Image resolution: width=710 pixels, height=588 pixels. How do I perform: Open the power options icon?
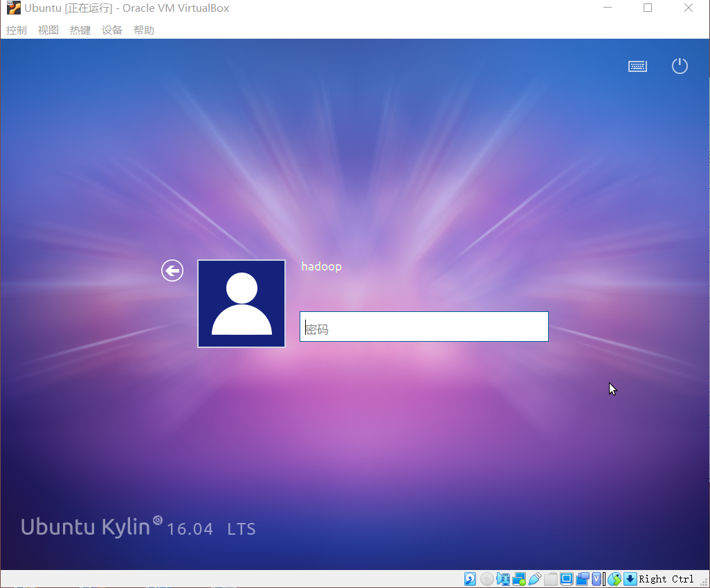(680, 66)
